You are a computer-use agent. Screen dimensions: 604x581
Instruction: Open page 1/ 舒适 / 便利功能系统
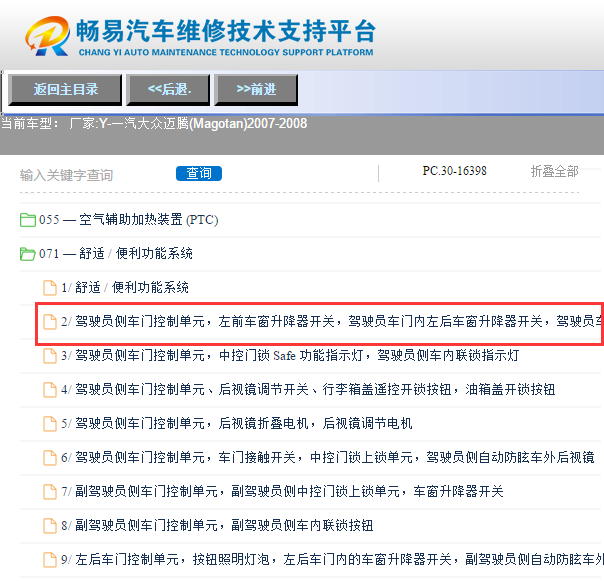tap(125, 287)
